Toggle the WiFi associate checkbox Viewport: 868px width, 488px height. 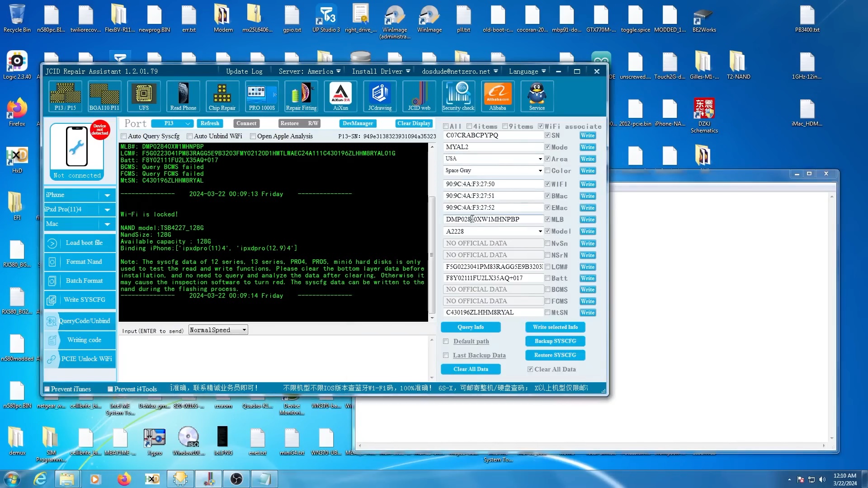pos(541,127)
